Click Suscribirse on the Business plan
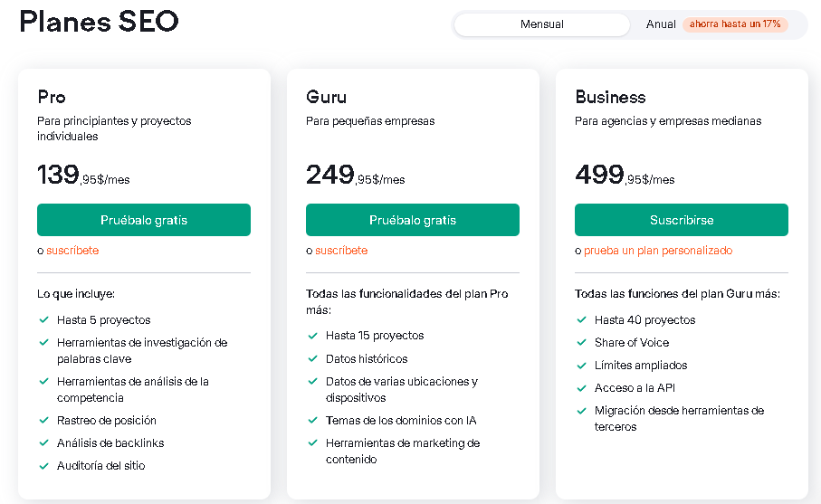The width and height of the screenshot is (821, 504). 682,220
